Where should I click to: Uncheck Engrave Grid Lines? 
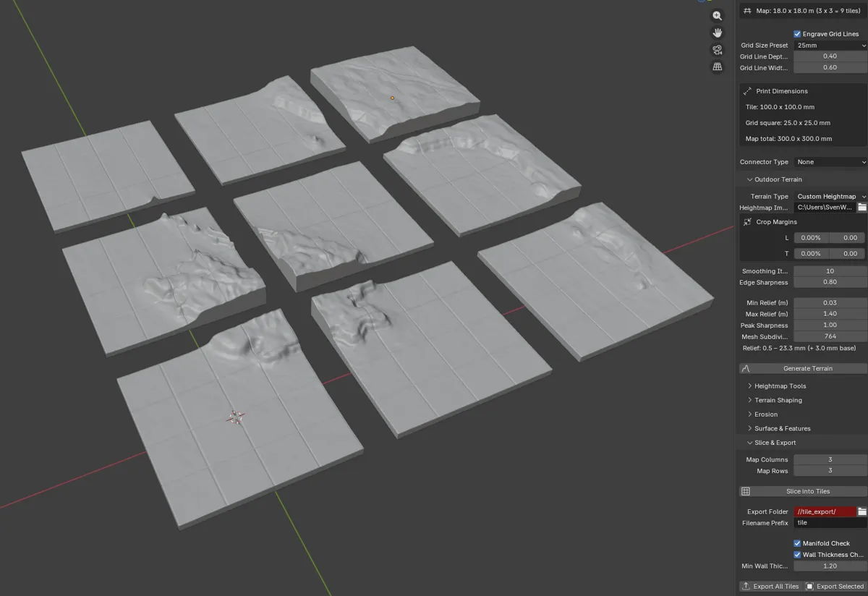click(x=797, y=34)
